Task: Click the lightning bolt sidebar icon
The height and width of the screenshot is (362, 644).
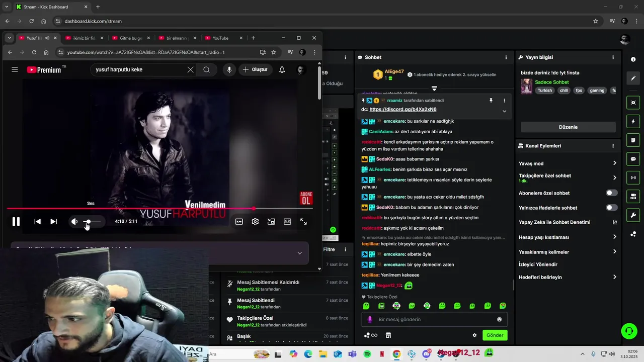Action: point(633,121)
